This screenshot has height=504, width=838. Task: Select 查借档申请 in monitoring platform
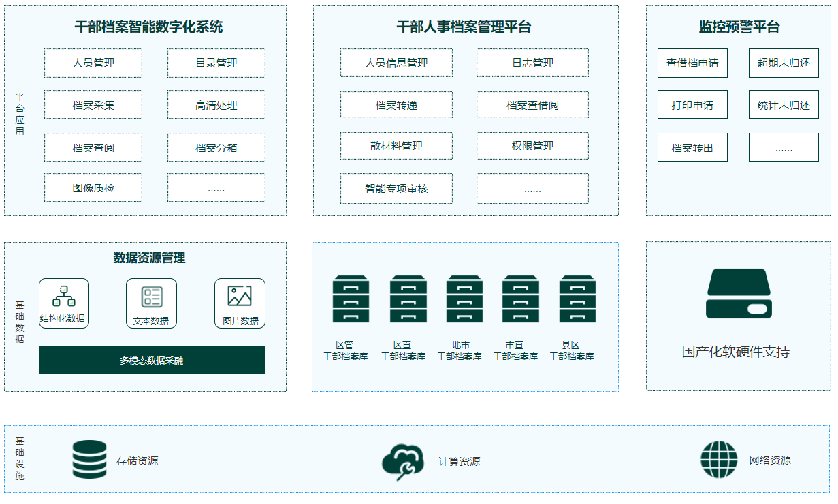pyautogui.click(x=692, y=63)
